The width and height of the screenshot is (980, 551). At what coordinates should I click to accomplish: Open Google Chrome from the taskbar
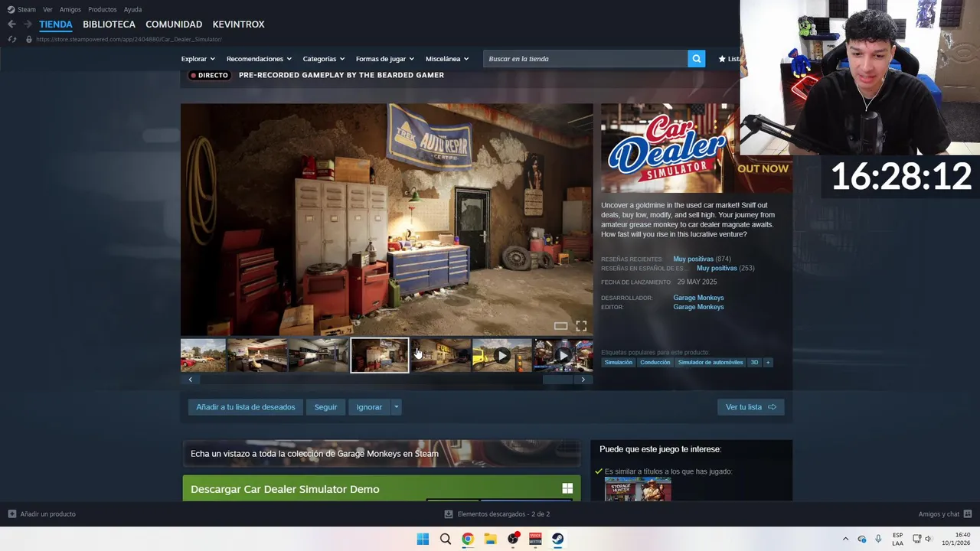[x=468, y=539]
